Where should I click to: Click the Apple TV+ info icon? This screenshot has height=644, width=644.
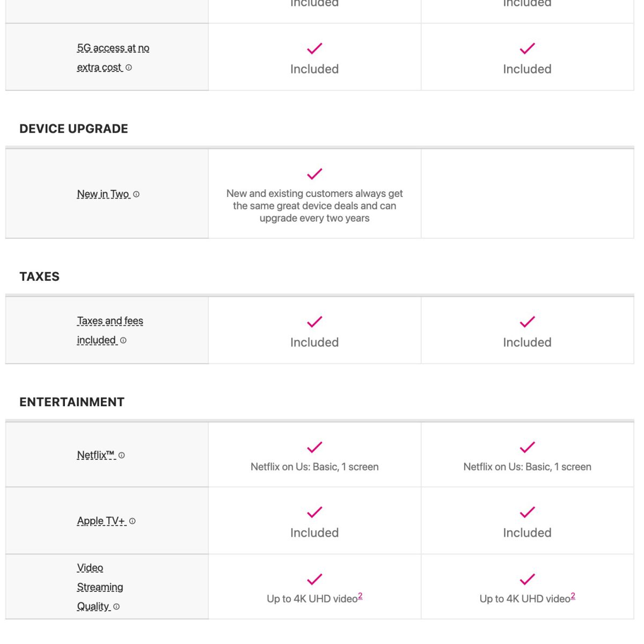pos(133,521)
